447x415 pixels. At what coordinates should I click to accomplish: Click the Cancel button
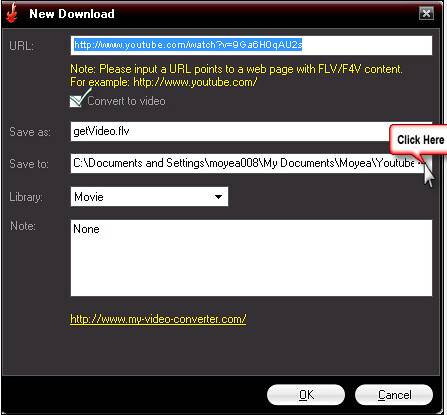(x=394, y=395)
